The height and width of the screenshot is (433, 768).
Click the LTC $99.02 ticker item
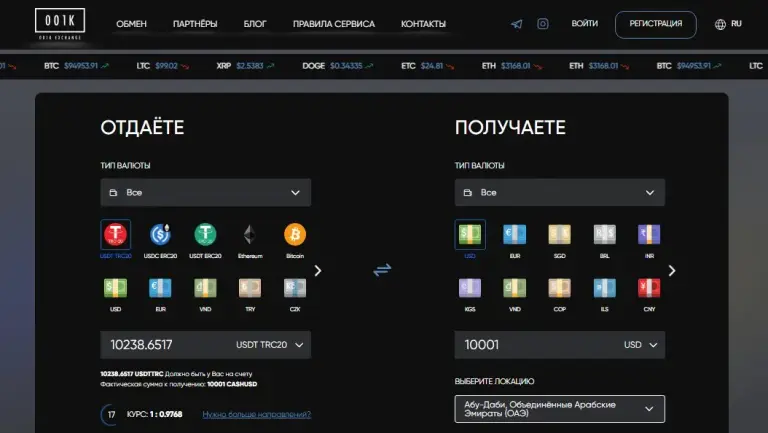click(x=163, y=66)
